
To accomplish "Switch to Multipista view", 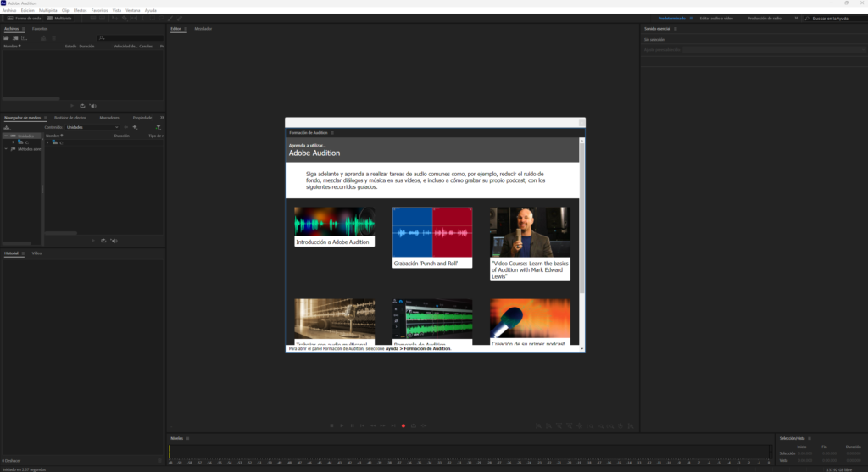I will click(x=59, y=19).
